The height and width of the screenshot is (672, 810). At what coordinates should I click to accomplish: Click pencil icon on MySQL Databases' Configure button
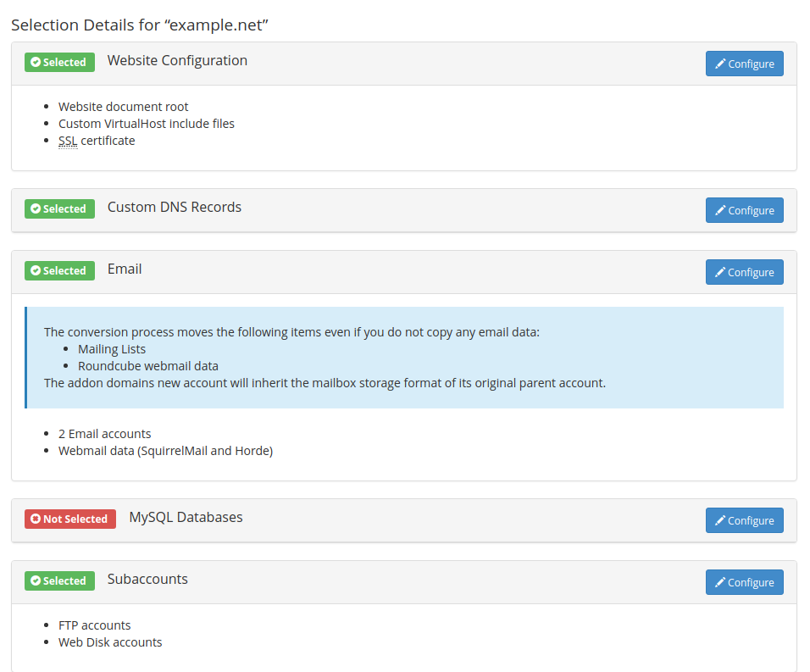(x=720, y=520)
